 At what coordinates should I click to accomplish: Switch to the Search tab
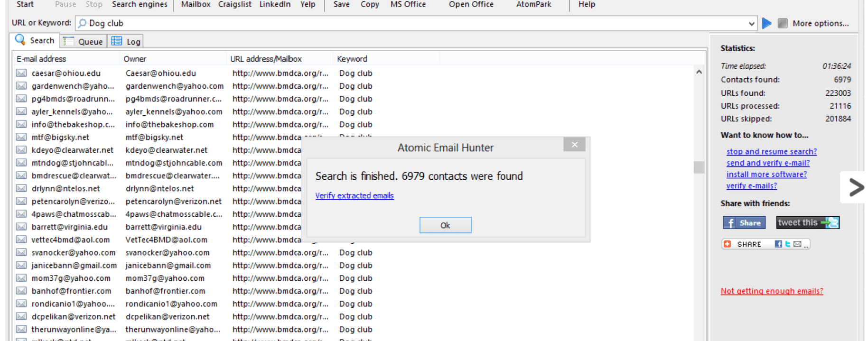35,41
